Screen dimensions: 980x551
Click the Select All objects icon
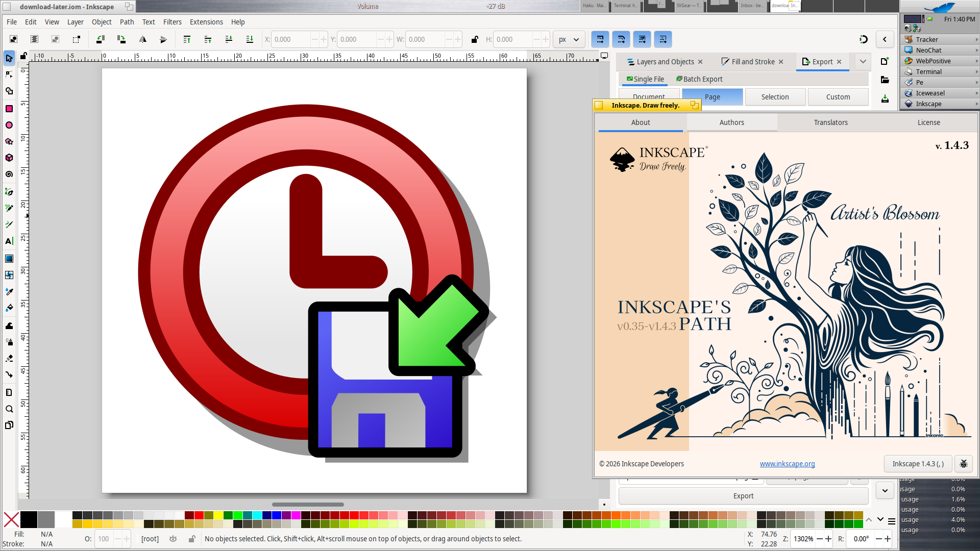point(14,39)
